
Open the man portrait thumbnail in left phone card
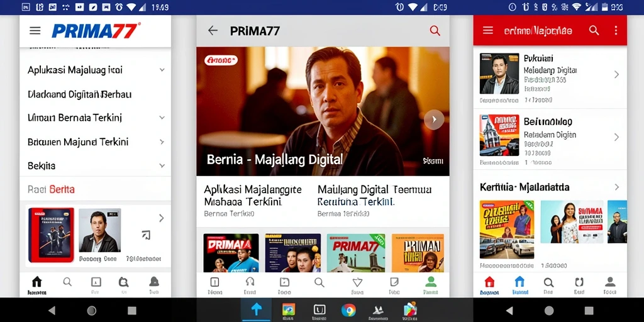point(100,230)
